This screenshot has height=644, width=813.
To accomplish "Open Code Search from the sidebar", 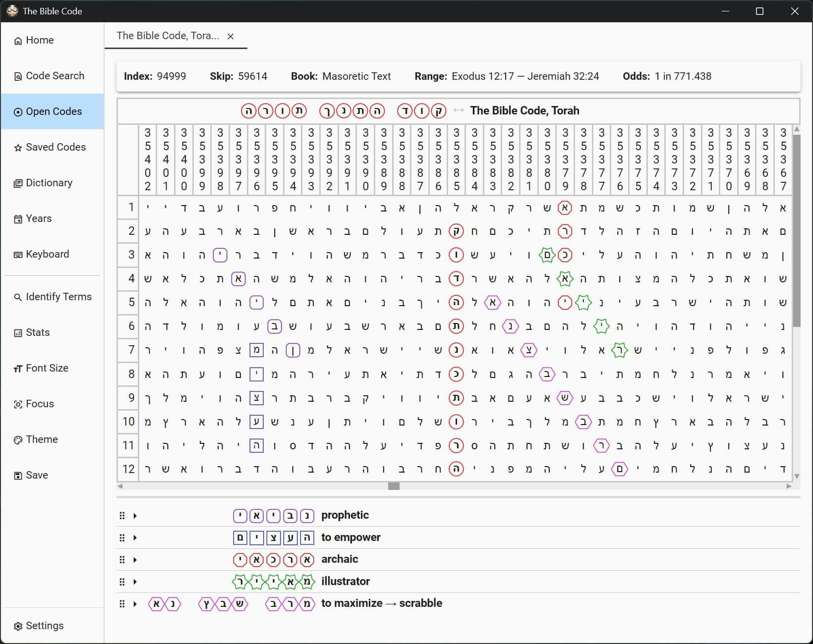I will tap(52, 76).
